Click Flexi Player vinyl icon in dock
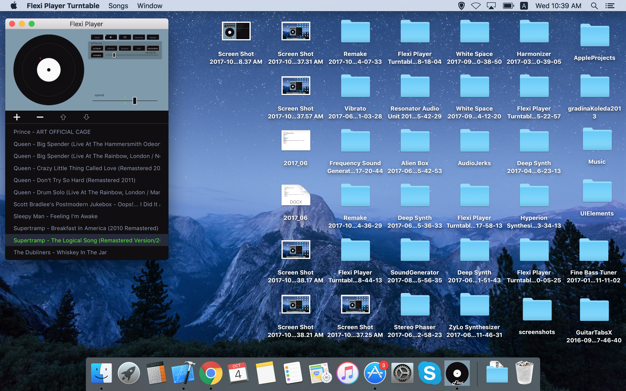626x391 pixels. (x=457, y=373)
